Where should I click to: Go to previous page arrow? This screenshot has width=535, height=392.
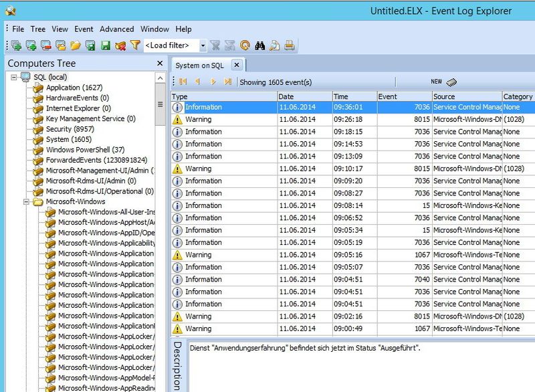click(197, 82)
